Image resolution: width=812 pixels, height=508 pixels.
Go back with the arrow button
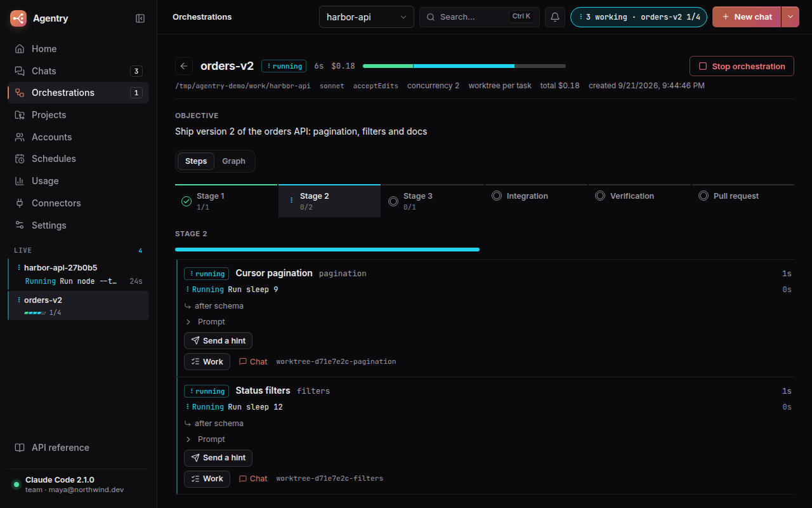(184, 66)
